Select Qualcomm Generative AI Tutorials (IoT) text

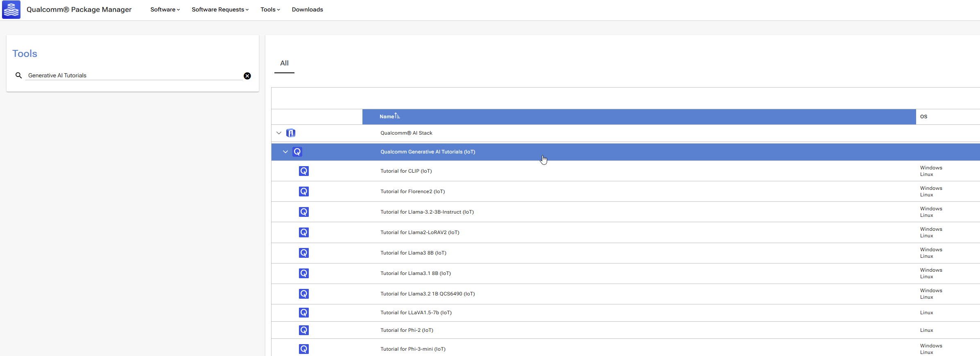(x=428, y=152)
